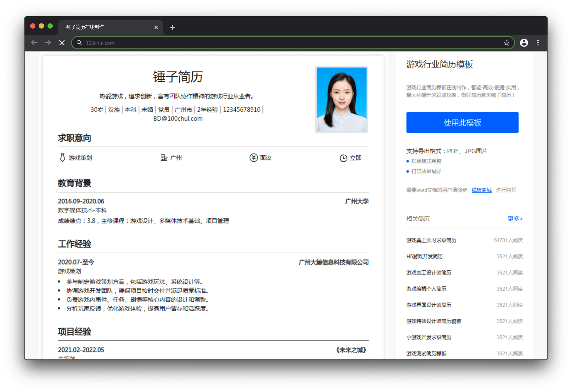Click the clock icon beside 立即

click(343, 158)
